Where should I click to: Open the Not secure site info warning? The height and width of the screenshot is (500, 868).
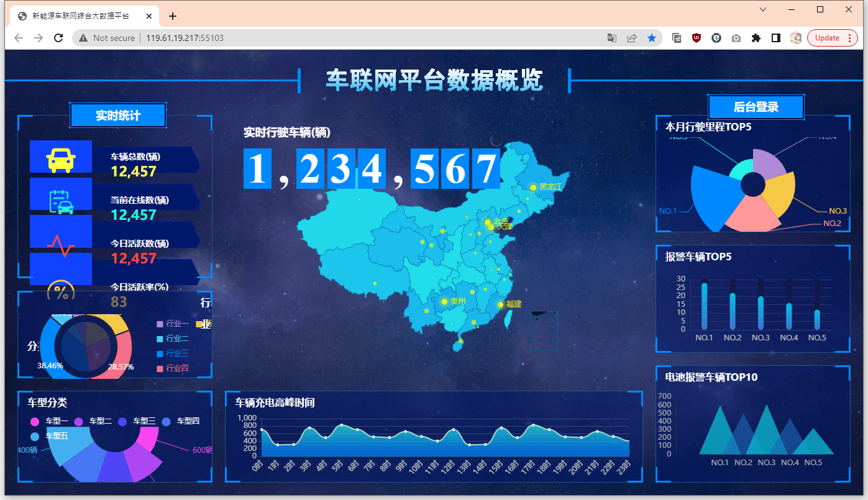pos(106,38)
